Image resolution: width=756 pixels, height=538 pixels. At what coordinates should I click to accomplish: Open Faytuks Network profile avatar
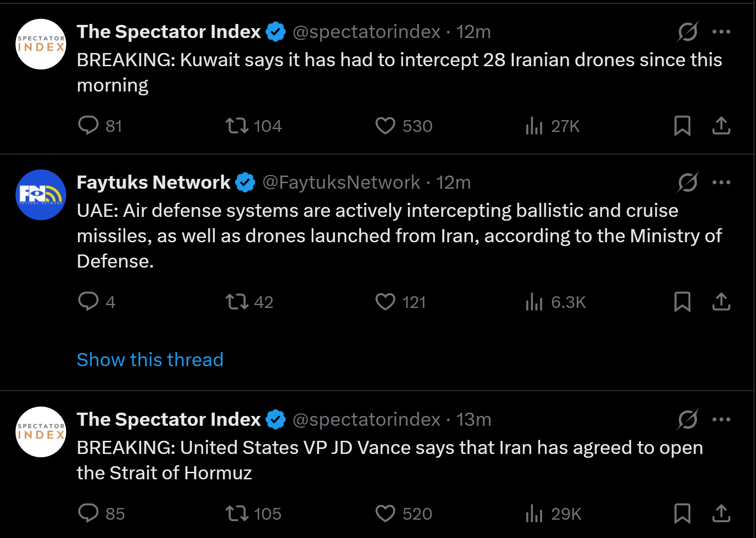pyautogui.click(x=41, y=195)
